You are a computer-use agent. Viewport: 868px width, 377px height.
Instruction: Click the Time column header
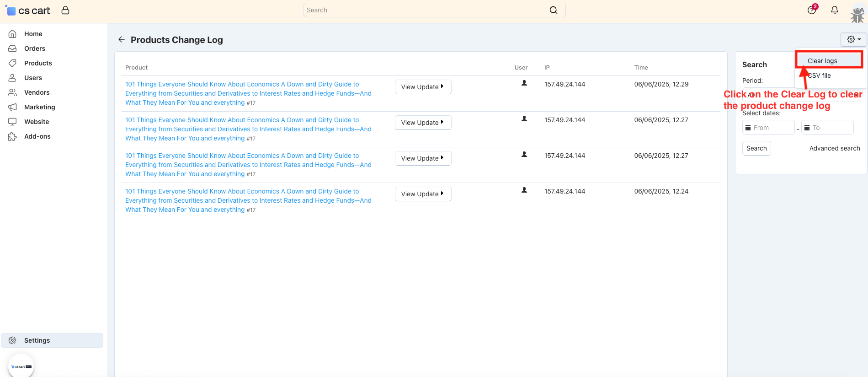pyautogui.click(x=641, y=67)
